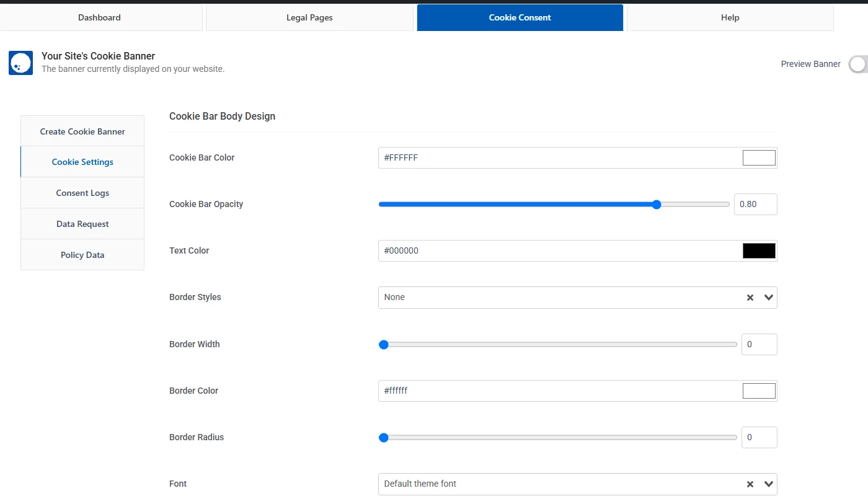868x496 pixels.
Task: Clear the Border Styles selection with X
Action: [750, 298]
